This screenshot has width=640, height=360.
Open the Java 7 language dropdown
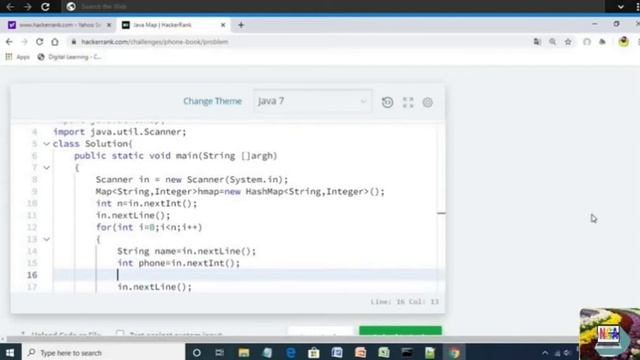[312, 101]
